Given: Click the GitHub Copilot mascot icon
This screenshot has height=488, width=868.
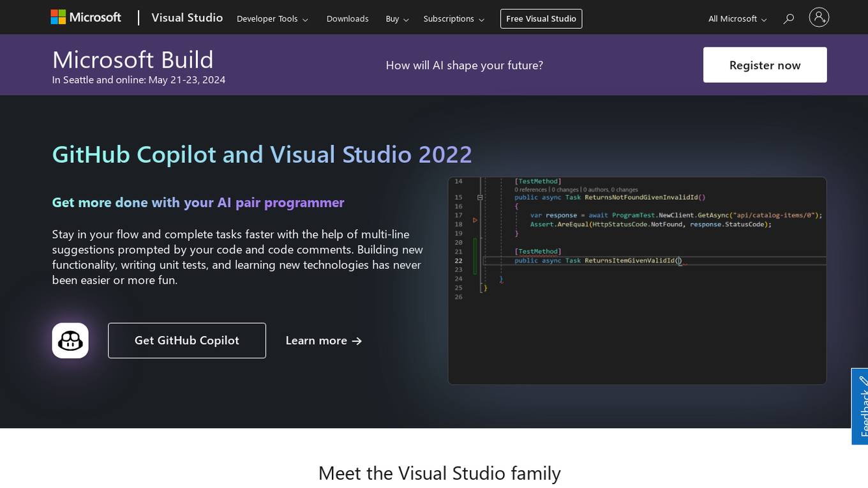Looking at the screenshot, I should point(70,340).
